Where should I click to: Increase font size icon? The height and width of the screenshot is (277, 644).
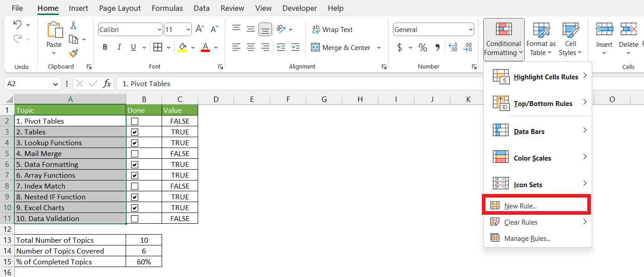pos(200,30)
